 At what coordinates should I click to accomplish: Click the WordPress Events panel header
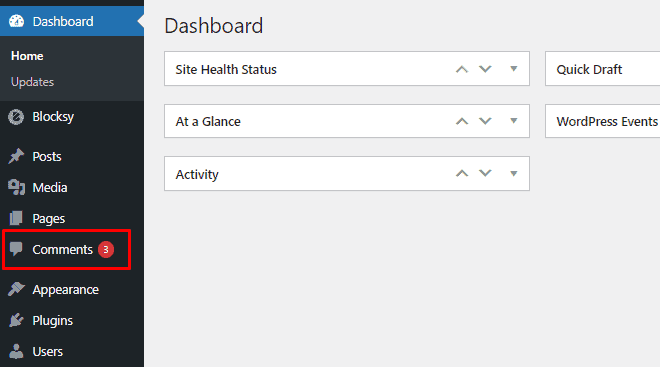tap(602, 121)
